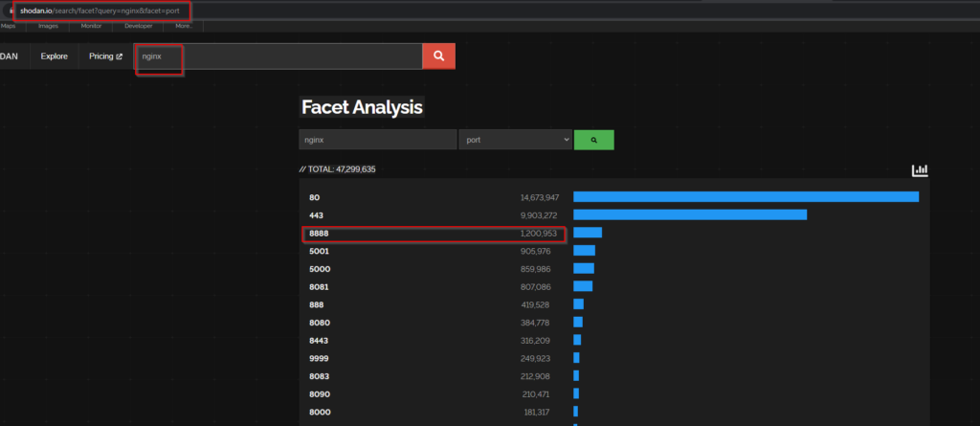Image resolution: width=980 pixels, height=426 pixels.
Task: Open the Explore menu item
Action: (54, 56)
